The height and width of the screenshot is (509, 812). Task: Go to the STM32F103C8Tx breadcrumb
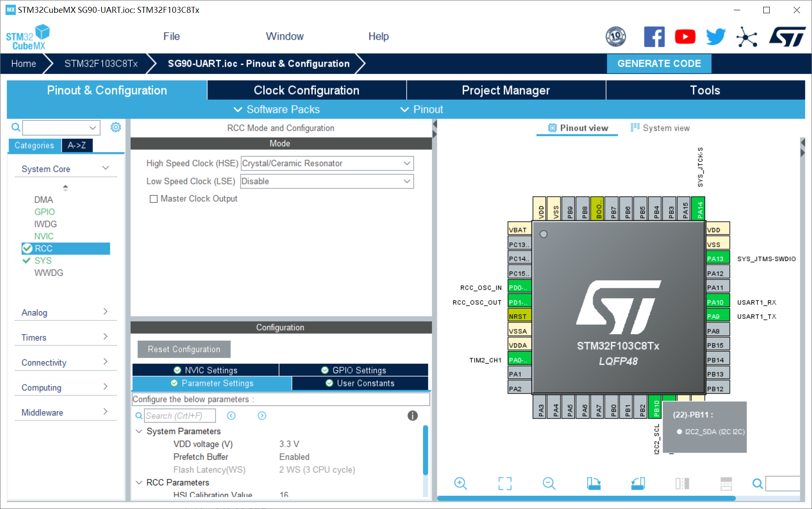pos(101,64)
